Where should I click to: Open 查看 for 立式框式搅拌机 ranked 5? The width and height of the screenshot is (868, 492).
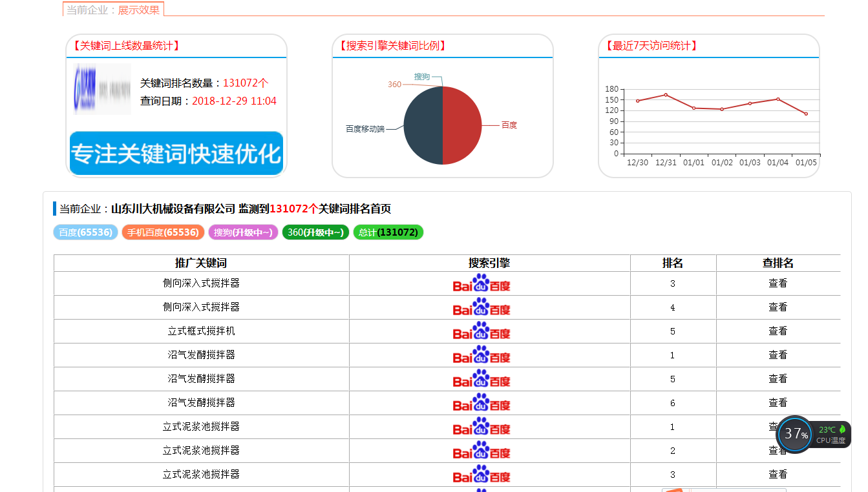778,331
